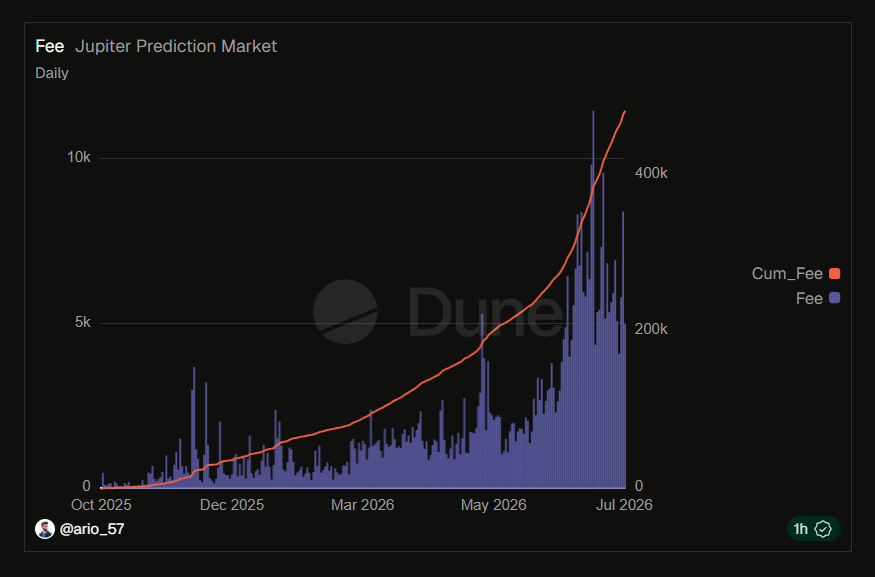The width and height of the screenshot is (875, 577).
Task: Open the Fee chart title
Action: click(50, 46)
